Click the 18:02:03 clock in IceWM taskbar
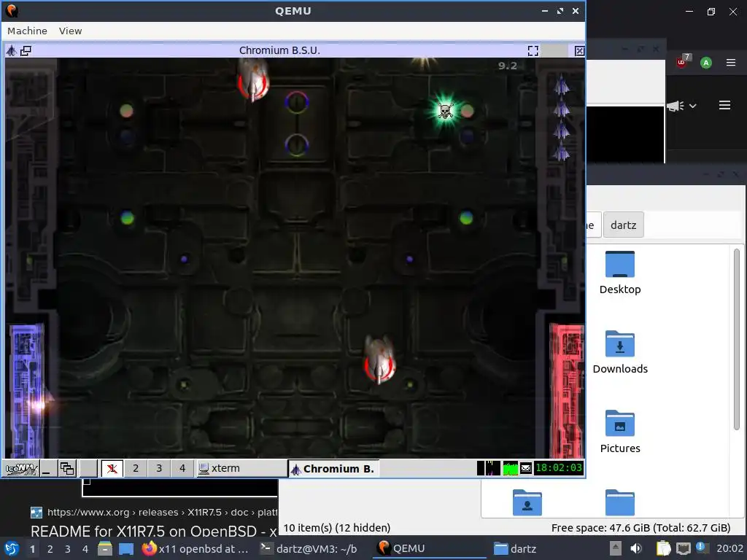This screenshot has height=560, width=747. [x=559, y=468]
